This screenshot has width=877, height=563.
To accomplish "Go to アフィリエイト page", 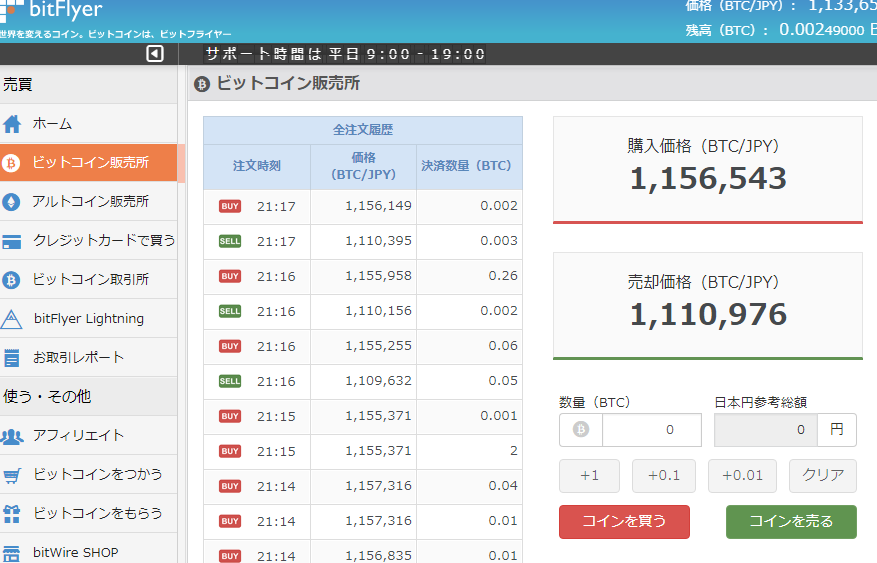I will [88, 436].
